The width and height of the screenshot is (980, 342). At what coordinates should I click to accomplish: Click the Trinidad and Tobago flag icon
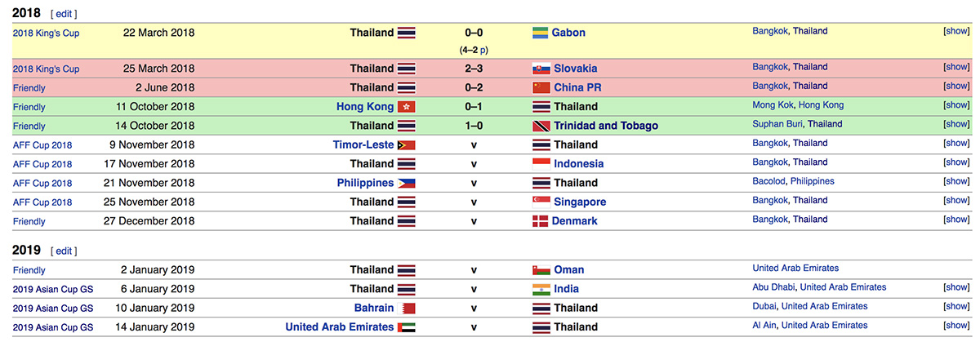click(541, 126)
